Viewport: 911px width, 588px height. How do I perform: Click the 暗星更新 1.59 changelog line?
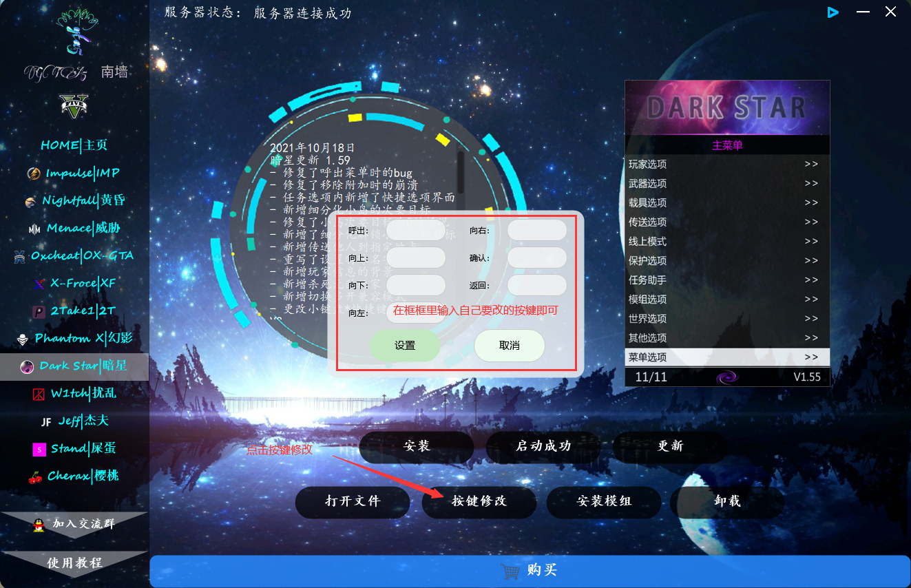point(311,160)
